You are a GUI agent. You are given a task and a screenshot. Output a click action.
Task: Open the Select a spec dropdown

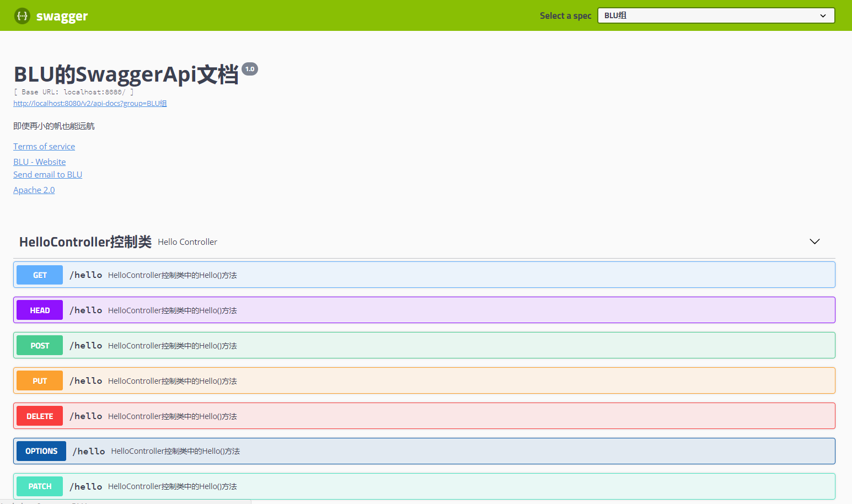[x=716, y=15]
